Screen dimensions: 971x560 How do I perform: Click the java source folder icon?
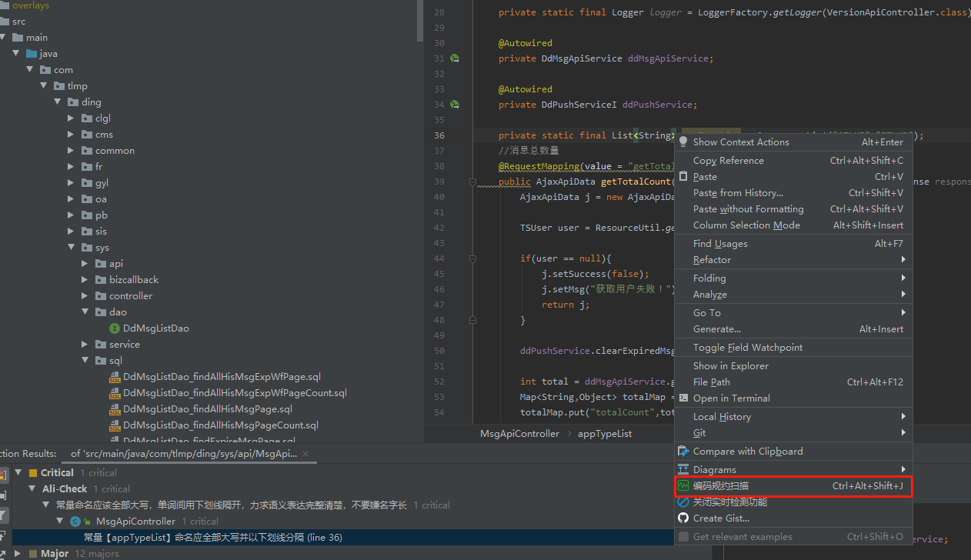point(32,54)
